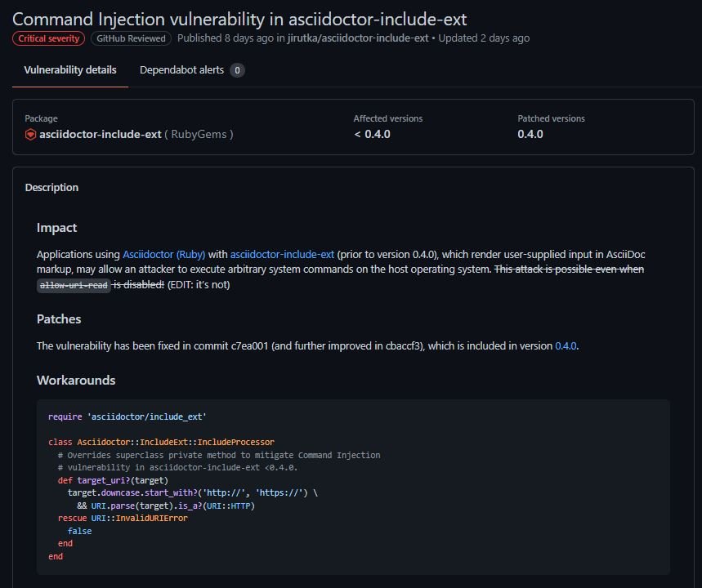Click the Published 8 days ago text
The image size is (702, 588).
(x=226, y=38)
